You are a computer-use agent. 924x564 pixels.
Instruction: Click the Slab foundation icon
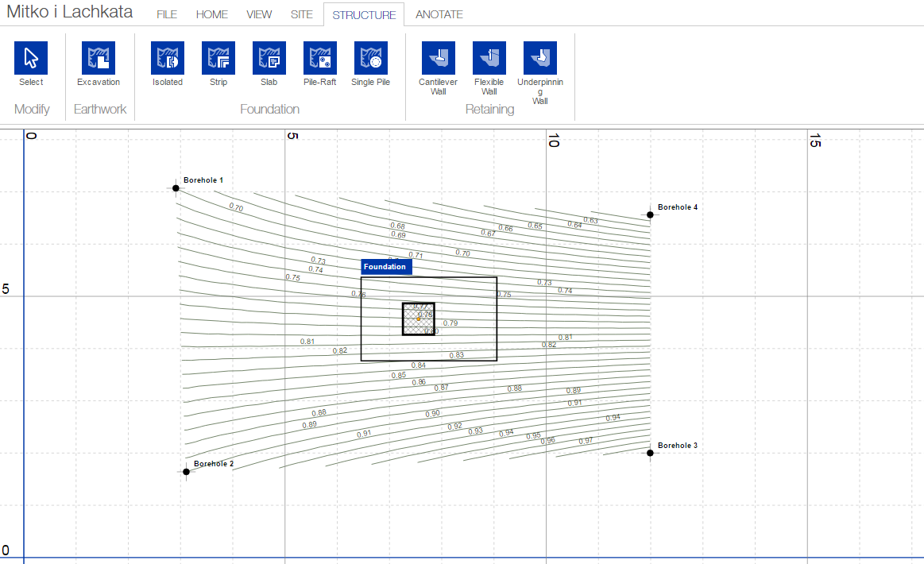click(x=269, y=58)
